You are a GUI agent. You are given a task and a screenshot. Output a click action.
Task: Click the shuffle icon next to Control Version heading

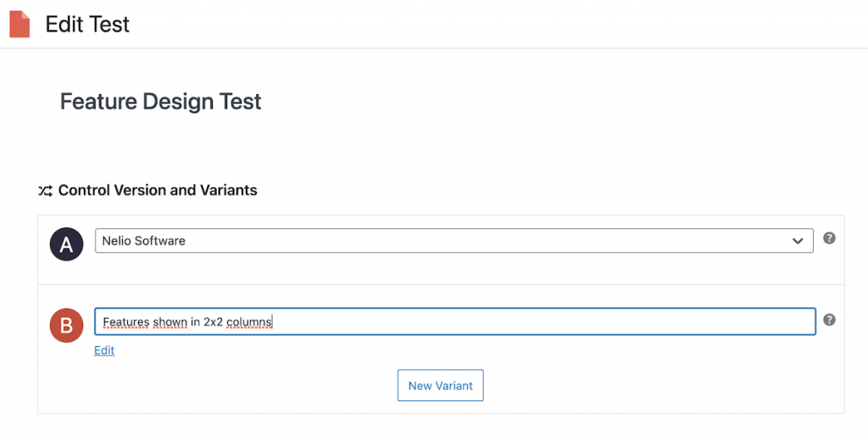coord(46,191)
